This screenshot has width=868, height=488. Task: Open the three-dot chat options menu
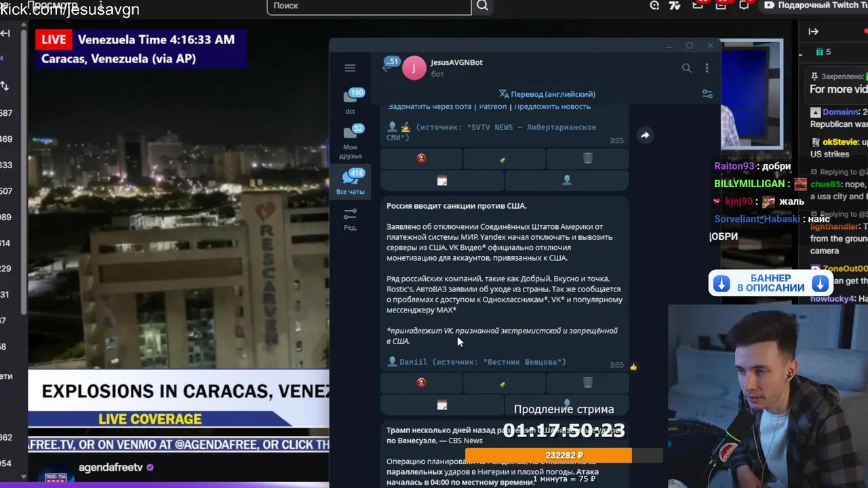pos(707,68)
